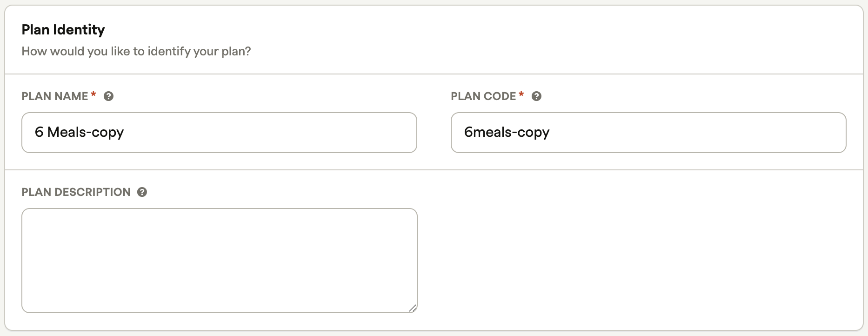The height and width of the screenshot is (336, 868).
Task: Click the required asterisk beside Plan Code
Action: (x=521, y=94)
